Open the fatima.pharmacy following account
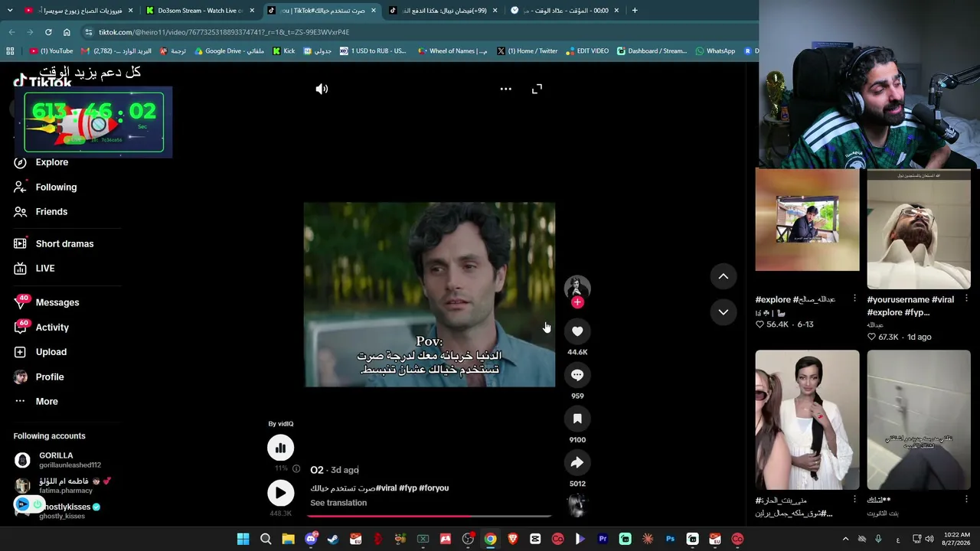This screenshot has width=980, height=551. [65, 485]
